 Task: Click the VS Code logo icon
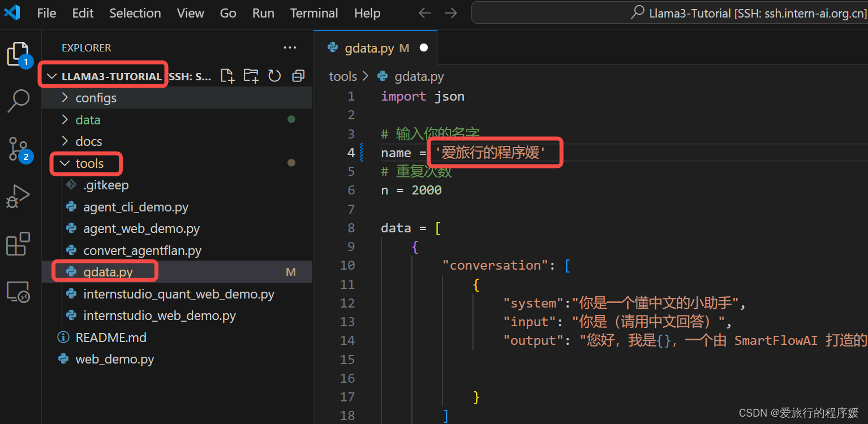click(12, 12)
